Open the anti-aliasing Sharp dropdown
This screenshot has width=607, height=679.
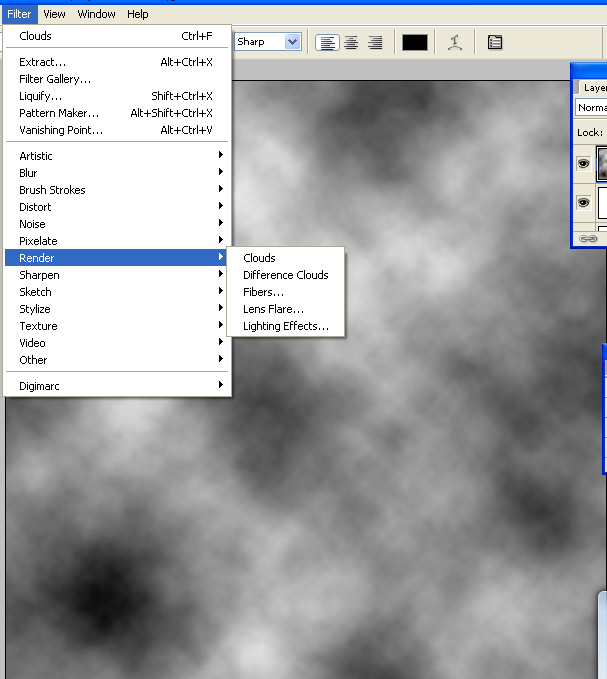268,42
